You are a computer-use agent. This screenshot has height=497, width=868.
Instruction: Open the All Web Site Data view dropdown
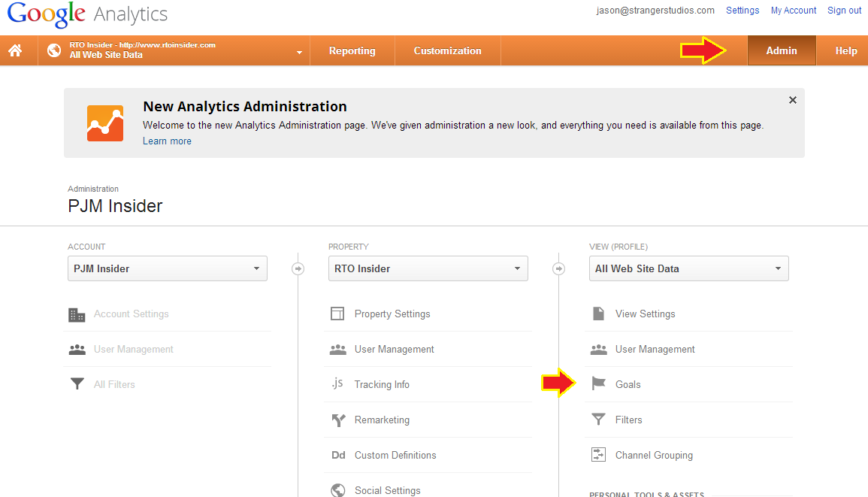click(688, 268)
